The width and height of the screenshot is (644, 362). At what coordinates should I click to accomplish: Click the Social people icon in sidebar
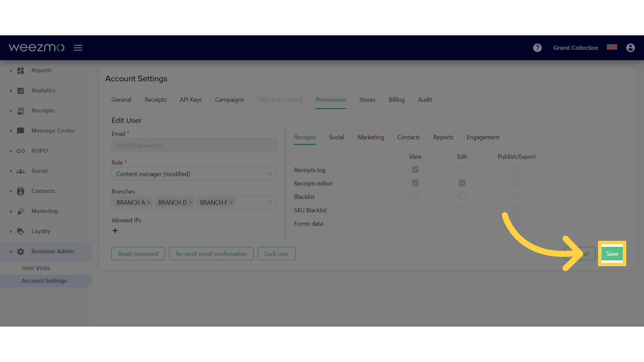[20, 171]
